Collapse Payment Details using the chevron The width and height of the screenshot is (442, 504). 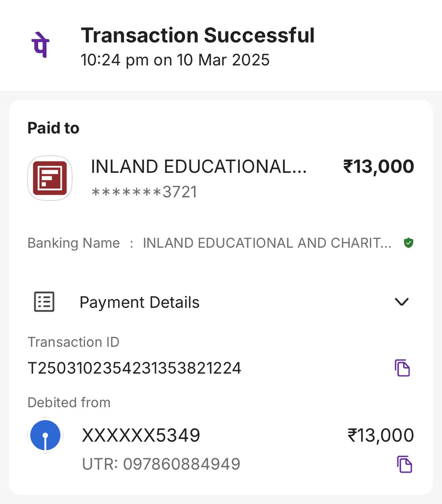point(401,302)
